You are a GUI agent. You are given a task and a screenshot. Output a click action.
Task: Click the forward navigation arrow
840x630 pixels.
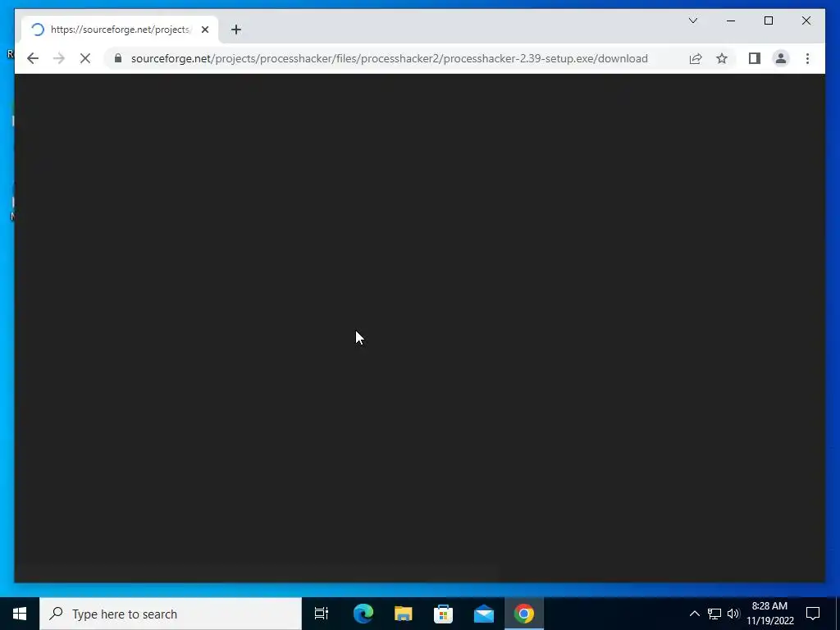pyautogui.click(x=59, y=58)
